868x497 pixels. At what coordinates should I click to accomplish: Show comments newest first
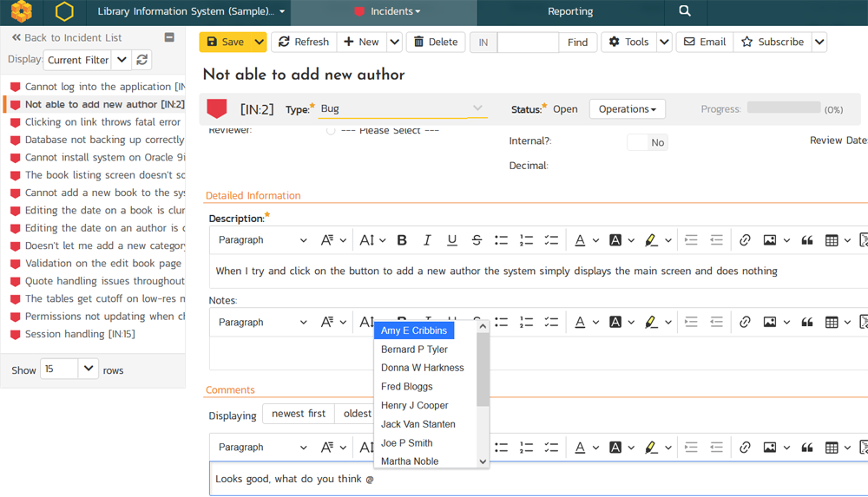click(298, 414)
